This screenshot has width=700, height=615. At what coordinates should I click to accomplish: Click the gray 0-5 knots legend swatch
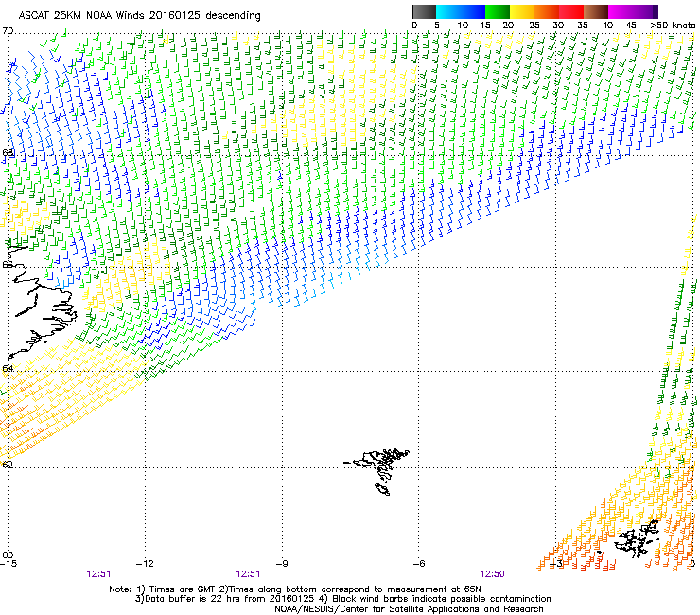pyautogui.click(x=424, y=11)
